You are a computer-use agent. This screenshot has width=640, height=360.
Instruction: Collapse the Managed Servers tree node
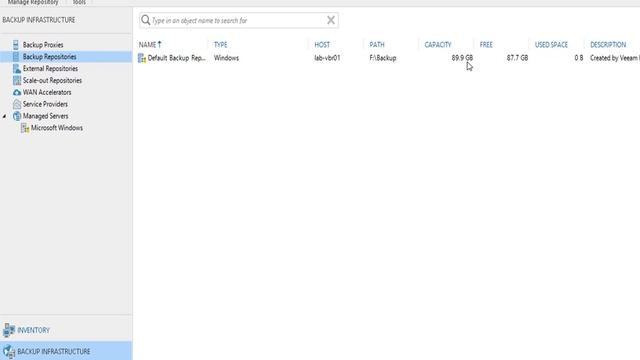click(4, 116)
